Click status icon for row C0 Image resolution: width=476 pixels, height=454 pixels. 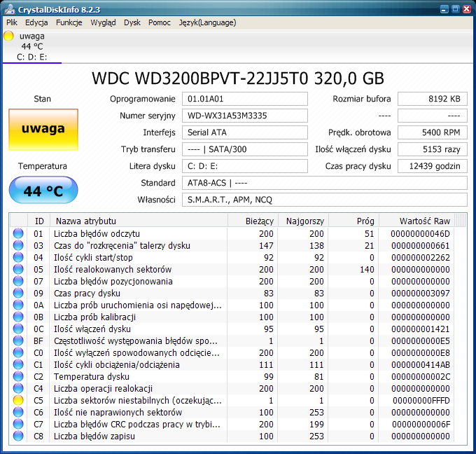[18, 352]
